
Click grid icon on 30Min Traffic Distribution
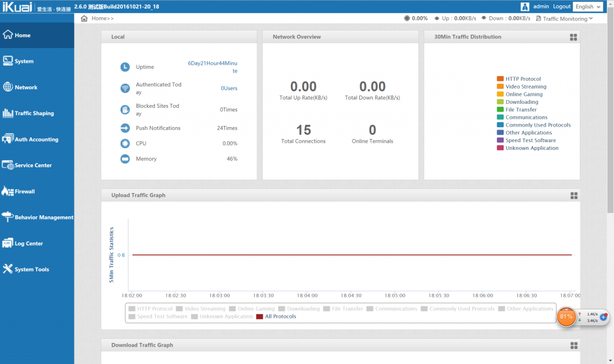coord(573,37)
